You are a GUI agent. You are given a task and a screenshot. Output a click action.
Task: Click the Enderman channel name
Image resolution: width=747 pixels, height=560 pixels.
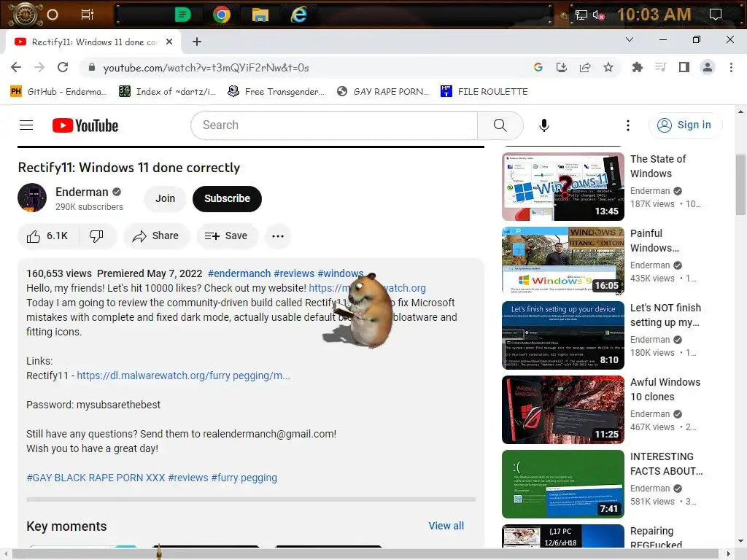pos(82,192)
